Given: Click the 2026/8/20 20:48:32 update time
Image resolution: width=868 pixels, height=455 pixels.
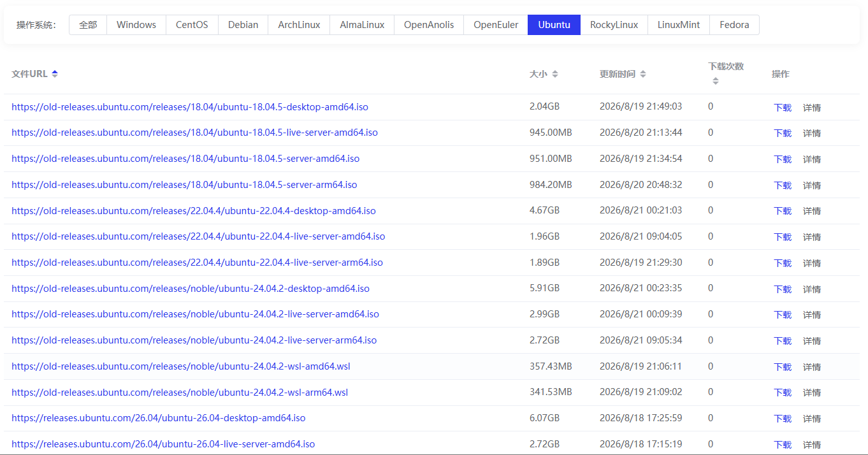Looking at the screenshot, I should [x=640, y=185].
